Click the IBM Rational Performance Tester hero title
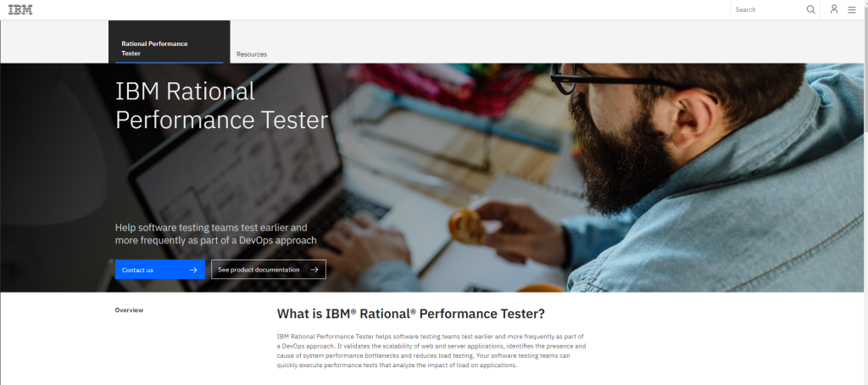Screen dimensions: 868x385 point(221,106)
